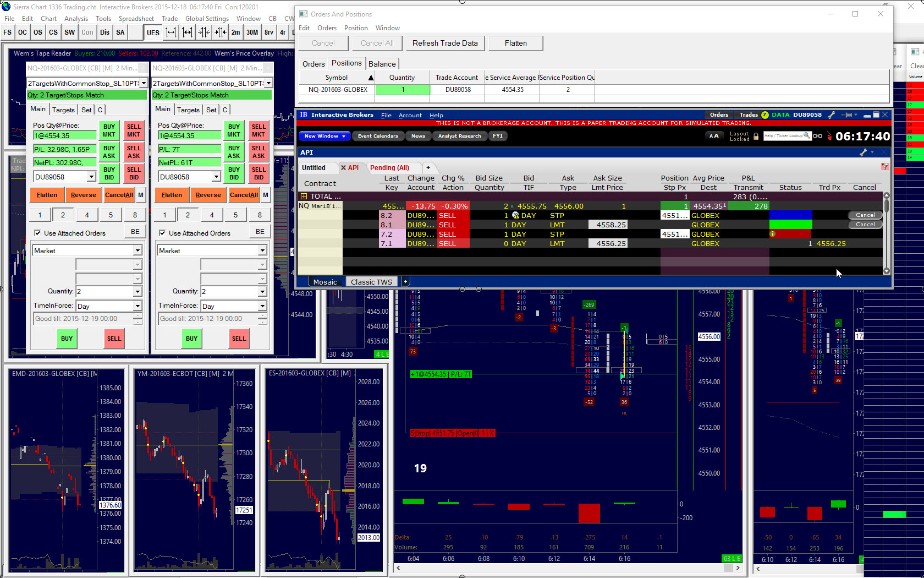The image size is (924, 578).
Task: Click the sort arrow beside Symbol column
Action: 371,78
